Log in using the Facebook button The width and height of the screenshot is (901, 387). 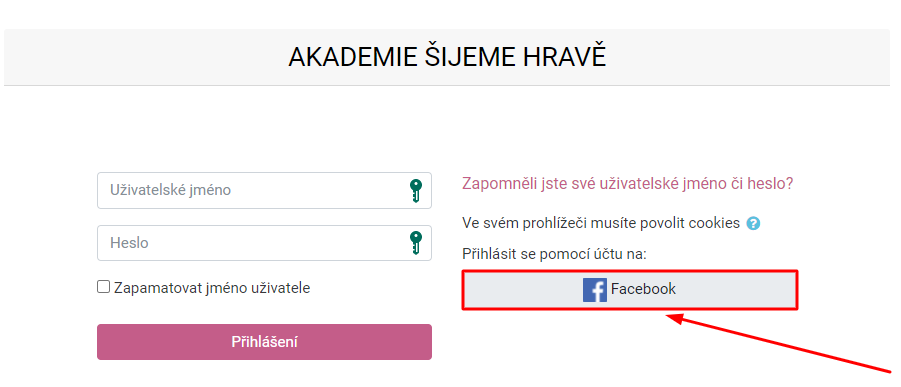pos(630,290)
